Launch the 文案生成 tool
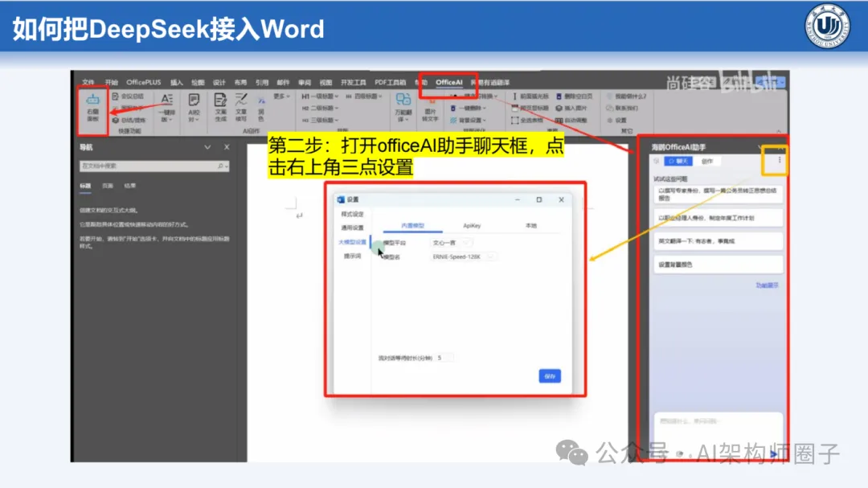This screenshot has width=868, height=488. 220,108
